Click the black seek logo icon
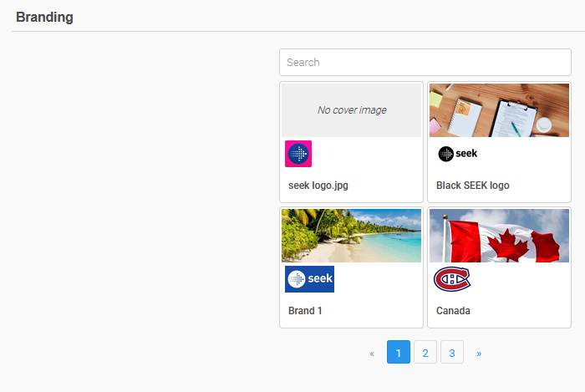Viewport: 585px width, 392px height. click(x=458, y=154)
